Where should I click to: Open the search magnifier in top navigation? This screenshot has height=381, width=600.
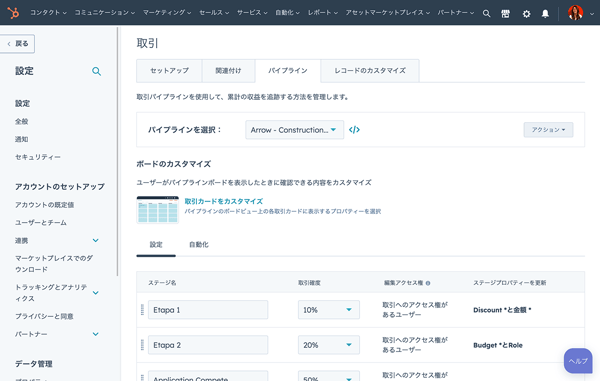486,13
